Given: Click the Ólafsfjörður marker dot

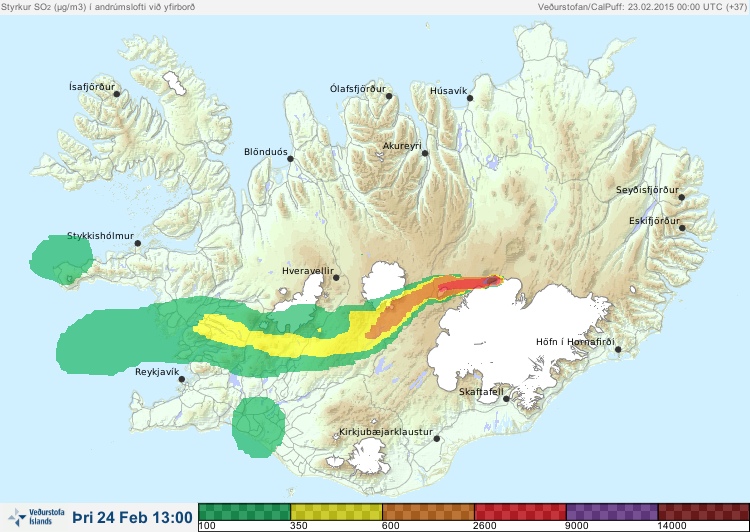Looking at the screenshot, I should 389,96.
